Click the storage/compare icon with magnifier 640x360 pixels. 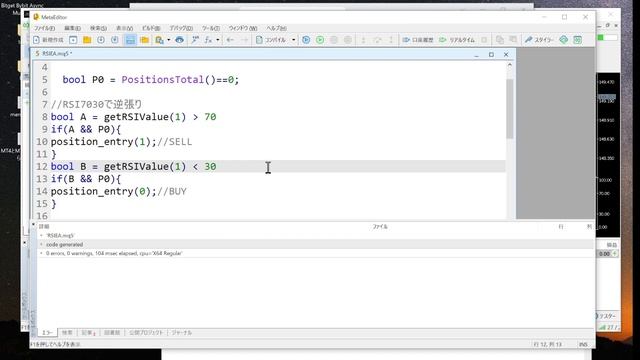coord(159,40)
